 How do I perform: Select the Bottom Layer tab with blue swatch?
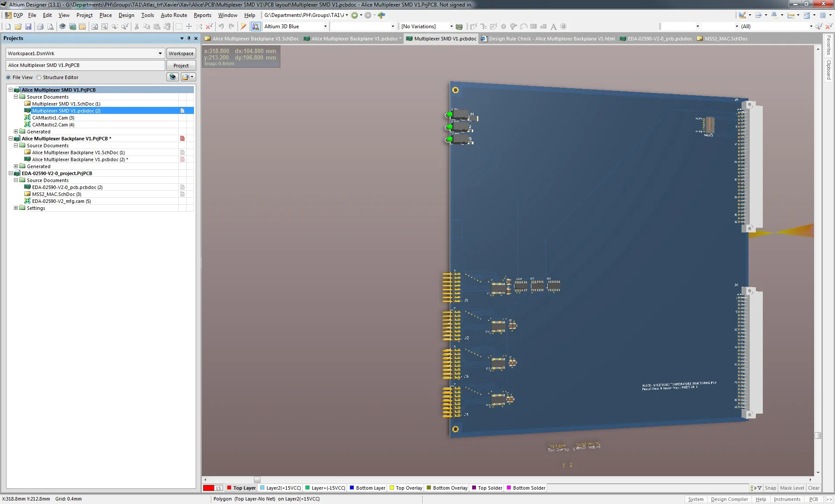367,488
